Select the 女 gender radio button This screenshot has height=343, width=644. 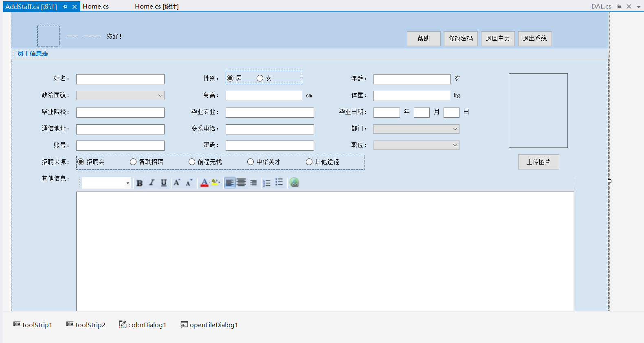(x=264, y=78)
